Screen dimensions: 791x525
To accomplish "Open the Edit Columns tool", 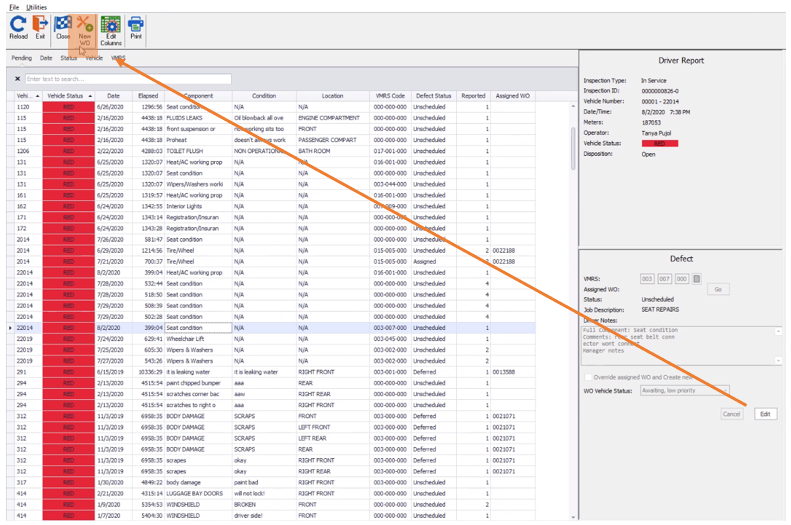I will [110, 29].
